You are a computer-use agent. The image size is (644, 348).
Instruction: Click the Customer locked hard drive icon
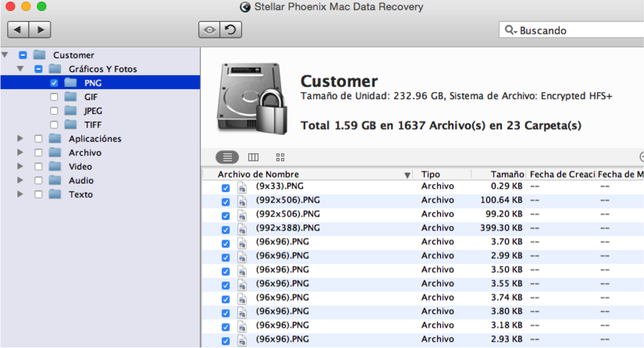[252, 99]
